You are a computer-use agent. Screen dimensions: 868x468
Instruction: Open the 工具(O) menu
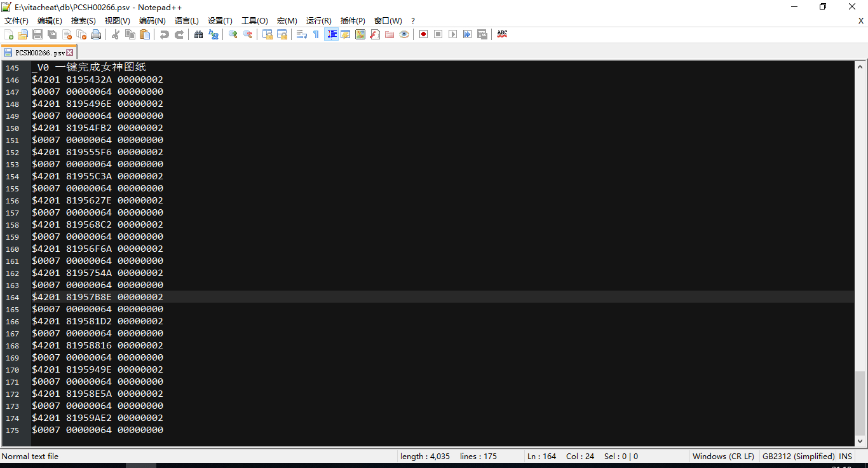(x=255, y=21)
